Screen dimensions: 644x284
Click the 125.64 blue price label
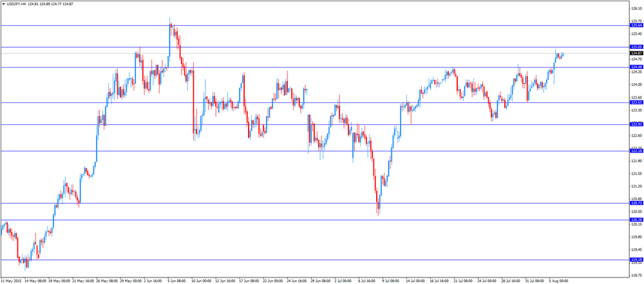pos(636,26)
